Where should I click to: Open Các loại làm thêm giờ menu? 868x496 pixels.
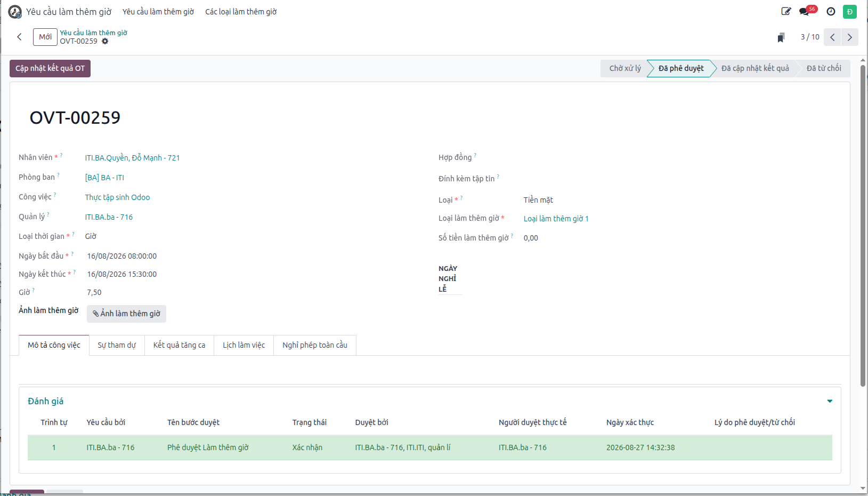241,12
